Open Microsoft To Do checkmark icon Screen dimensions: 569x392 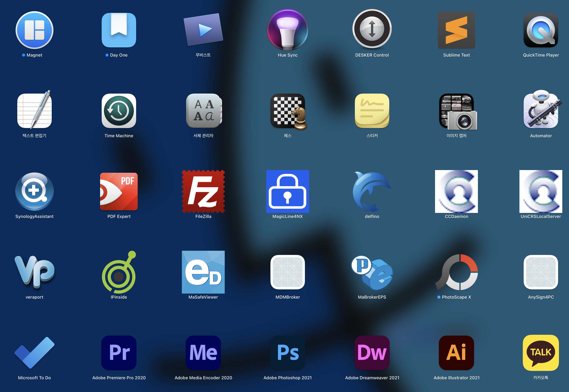[34, 353]
